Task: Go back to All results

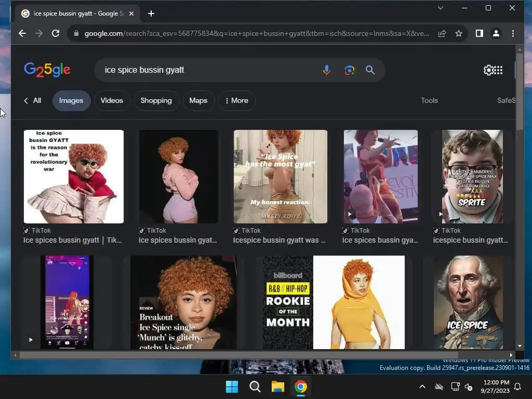Action: (33, 100)
